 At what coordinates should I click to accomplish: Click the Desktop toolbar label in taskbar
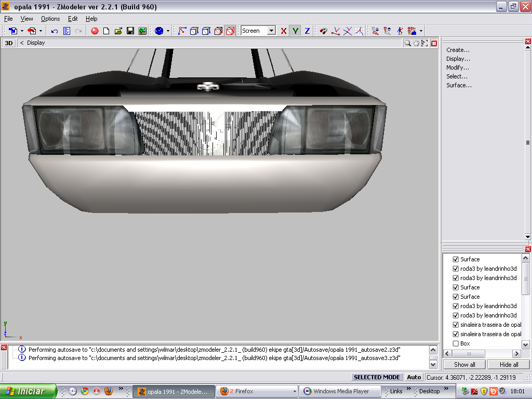pyautogui.click(x=429, y=391)
